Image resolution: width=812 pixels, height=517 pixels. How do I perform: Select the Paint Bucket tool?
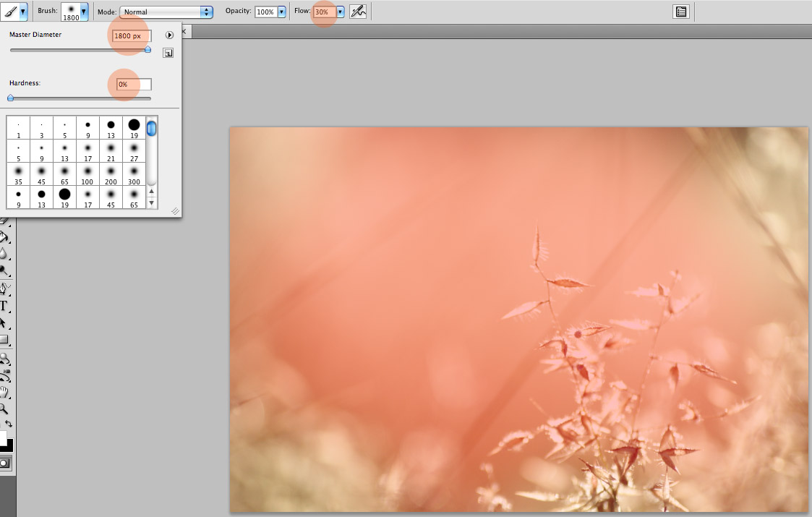4,238
